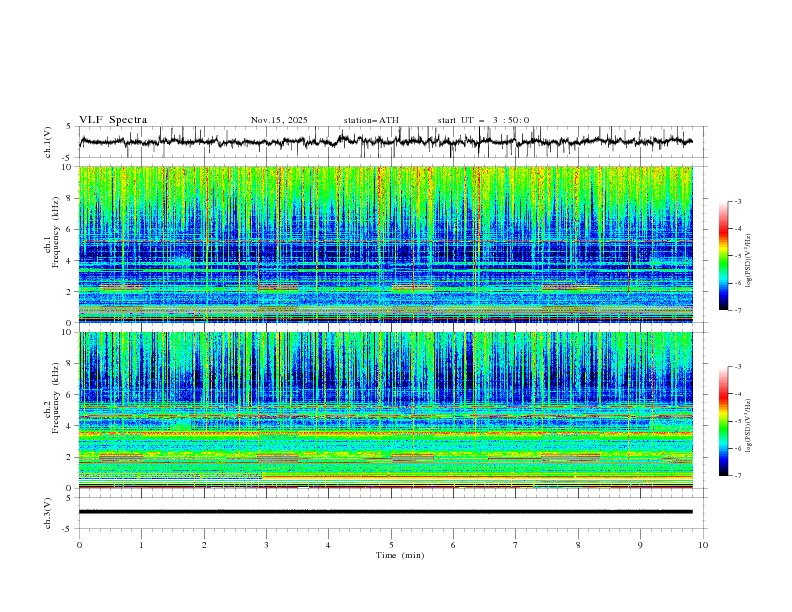792x612 pixels.
Task: Click the ch.3 flat voltage trace
Action: click(x=386, y=512)
